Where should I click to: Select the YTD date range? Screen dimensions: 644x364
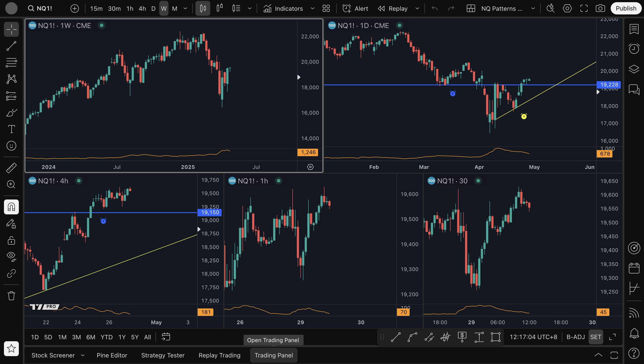(x=106, y=337)
